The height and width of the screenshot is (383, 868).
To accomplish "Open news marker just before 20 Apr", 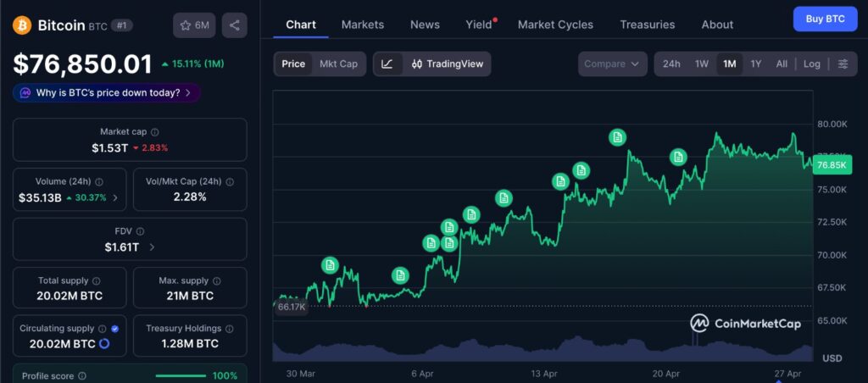I will (x=678, y=158).
